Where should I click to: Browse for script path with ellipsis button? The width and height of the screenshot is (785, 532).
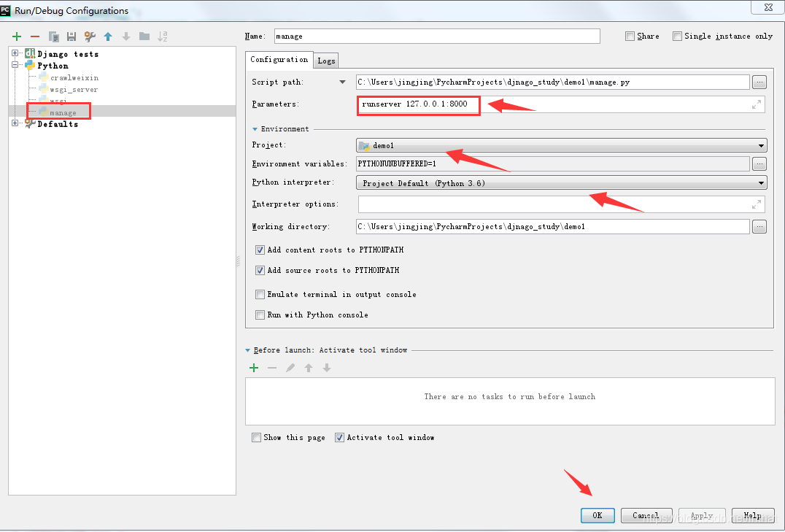click(x=759, y=82)
